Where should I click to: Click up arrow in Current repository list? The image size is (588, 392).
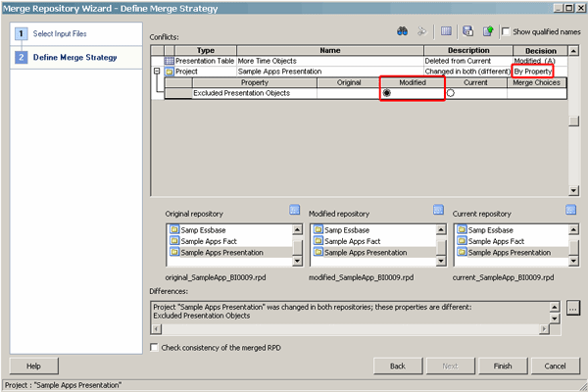(x=573, y=229)
